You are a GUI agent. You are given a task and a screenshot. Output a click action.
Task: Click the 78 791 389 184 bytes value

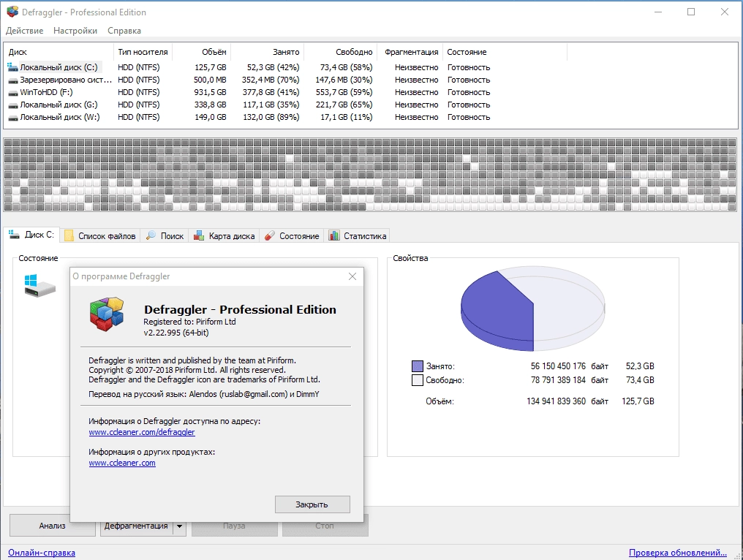click(558, 380)
